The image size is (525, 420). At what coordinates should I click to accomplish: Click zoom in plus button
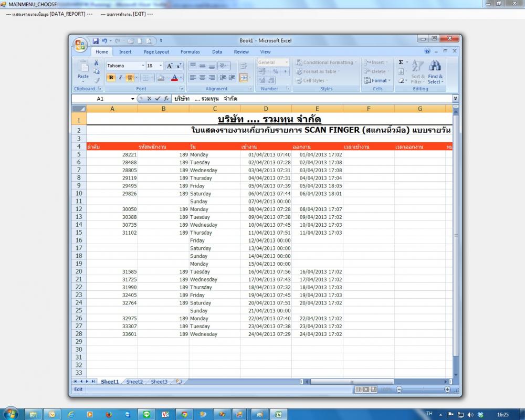[447, 390]
